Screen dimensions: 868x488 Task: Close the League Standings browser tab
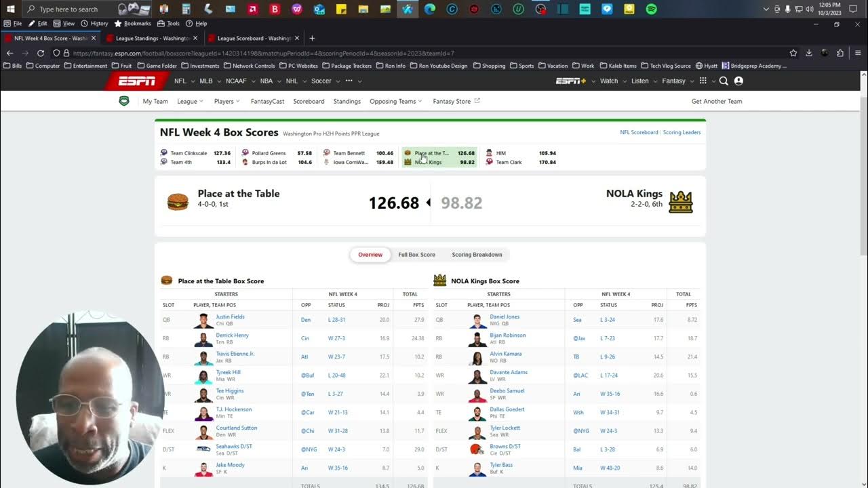195,38
